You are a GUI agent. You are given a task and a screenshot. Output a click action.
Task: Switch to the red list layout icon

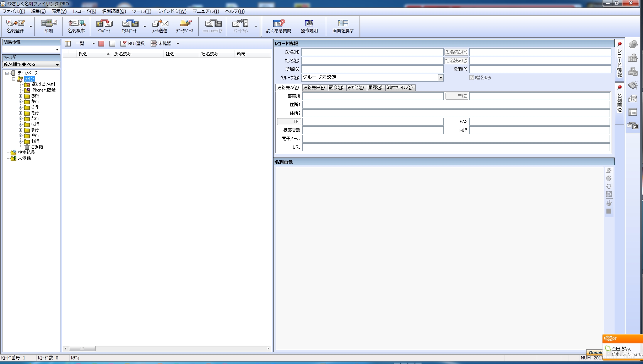click(101, 44)
